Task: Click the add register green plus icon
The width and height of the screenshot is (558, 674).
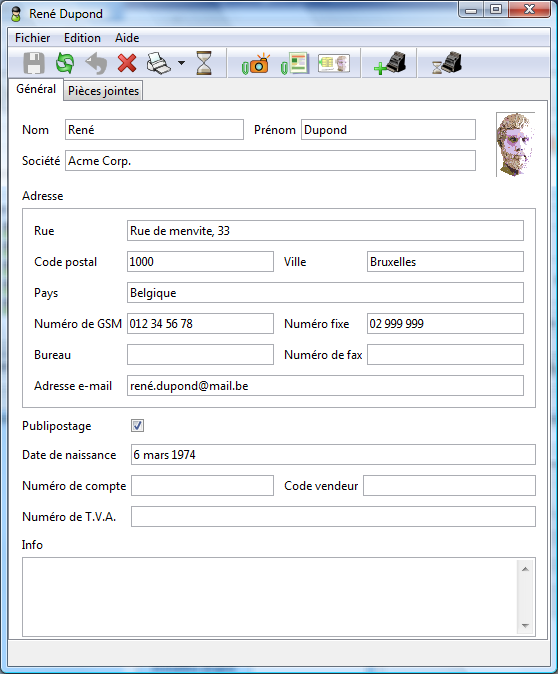Action: 390,63
